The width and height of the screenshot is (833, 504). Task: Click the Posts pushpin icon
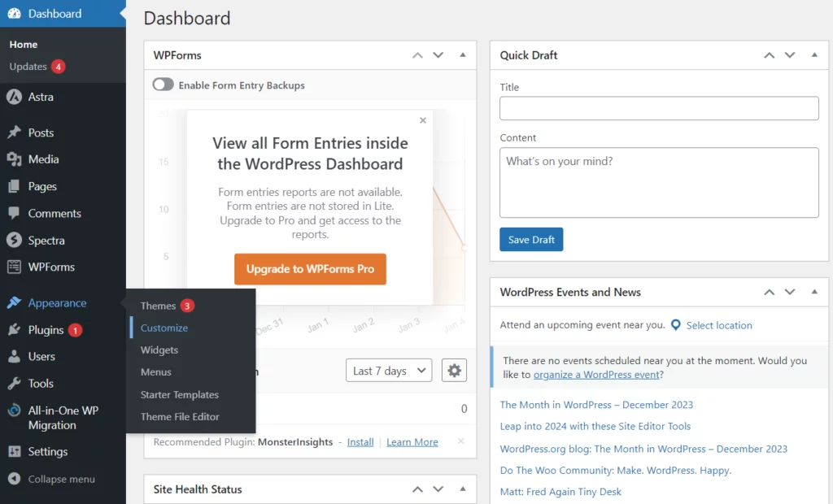click(15, 133)
